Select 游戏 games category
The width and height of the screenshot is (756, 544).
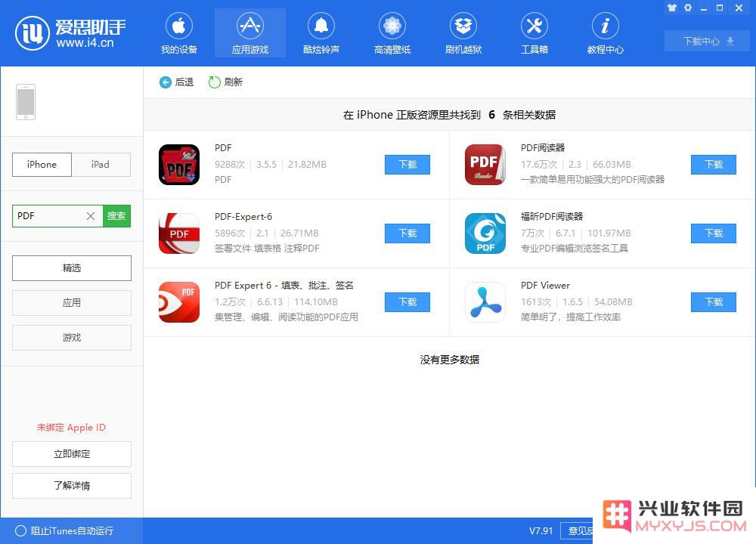click(72, 337)
